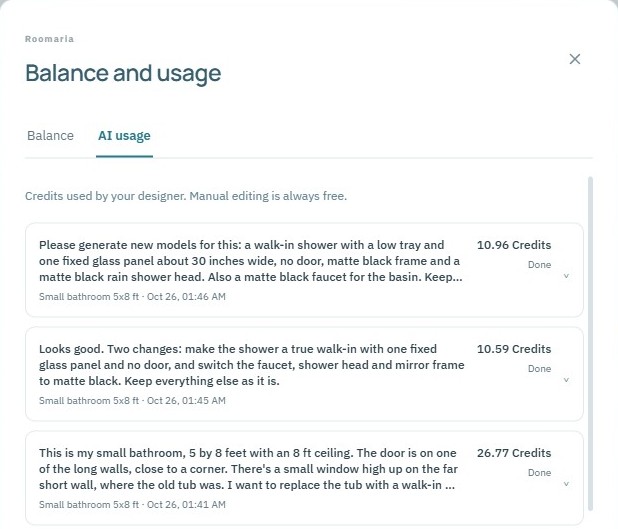Click the 10.96 Credits amount
Viewport: 618px width, 529px height.
[514, 245]
